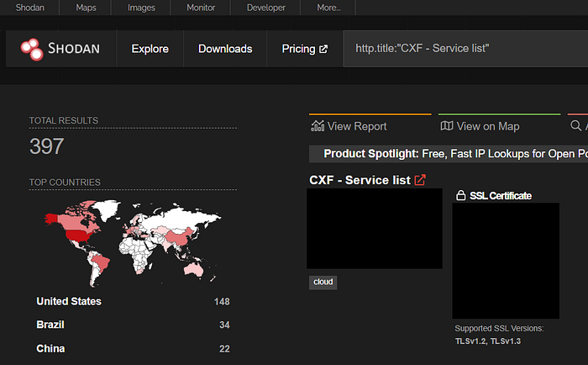Open the Shodan tab in top bar
This screenshot has height=365, width=588.
pyautogui.click(x=29, y=8)
